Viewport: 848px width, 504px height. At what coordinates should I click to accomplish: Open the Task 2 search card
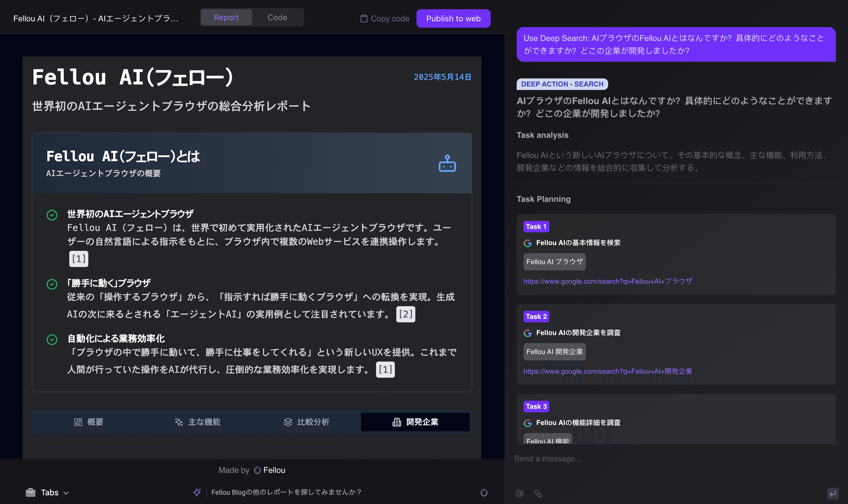point(676,344)
